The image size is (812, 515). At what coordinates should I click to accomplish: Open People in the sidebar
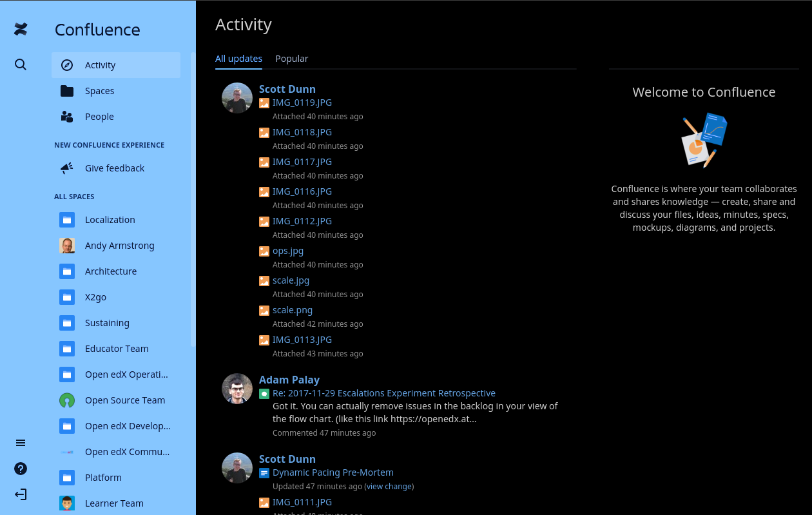coord(116,117)
